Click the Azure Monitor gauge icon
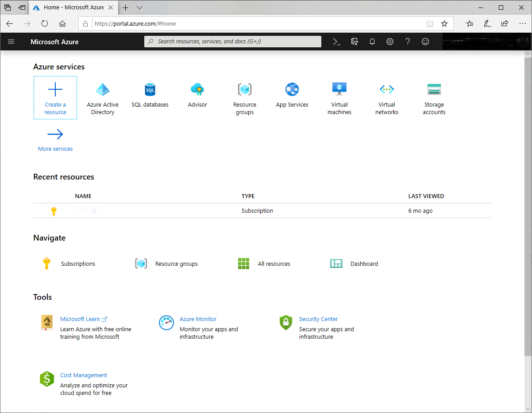Viewport: 532px width, 413px height. click(166, 323)
